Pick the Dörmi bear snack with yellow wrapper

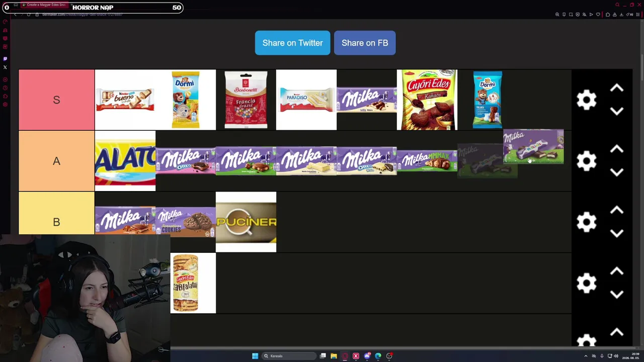pos(186,100)
